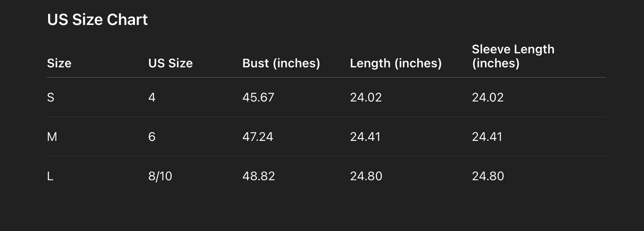Select the "Bust (inches)" column header

pos(281,63)
